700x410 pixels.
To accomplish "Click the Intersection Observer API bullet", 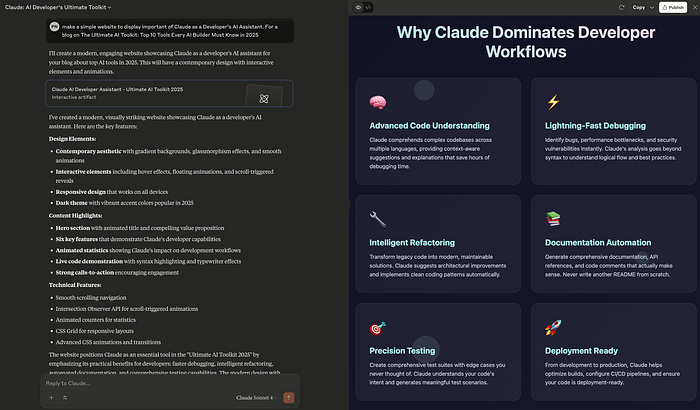I will 127,309.
